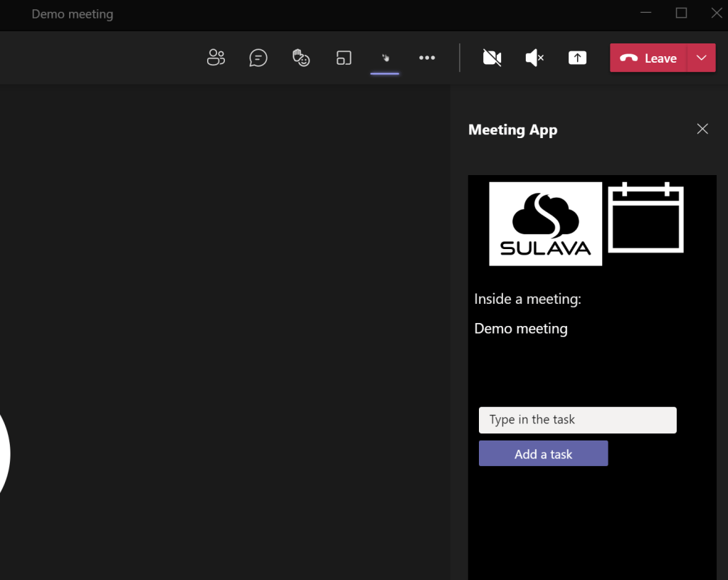Click the Sulava logo image
728x580 pixels.
click(545, 224)
